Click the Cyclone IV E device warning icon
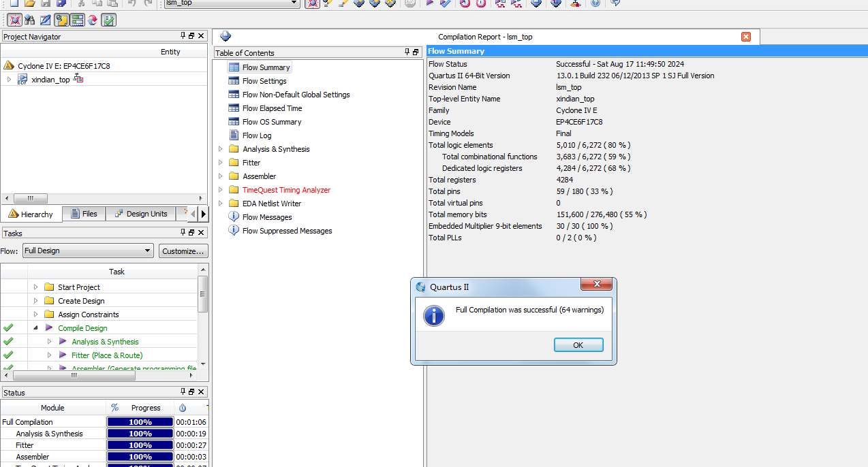The image size is (868, 467). point(9,66)
